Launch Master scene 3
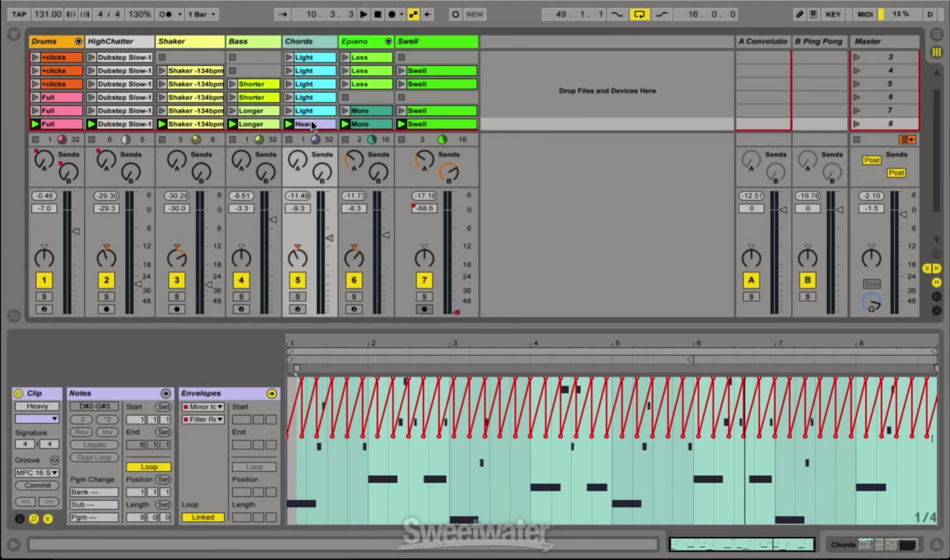Viewport: 950px width, 560px height. click(857, 57)
